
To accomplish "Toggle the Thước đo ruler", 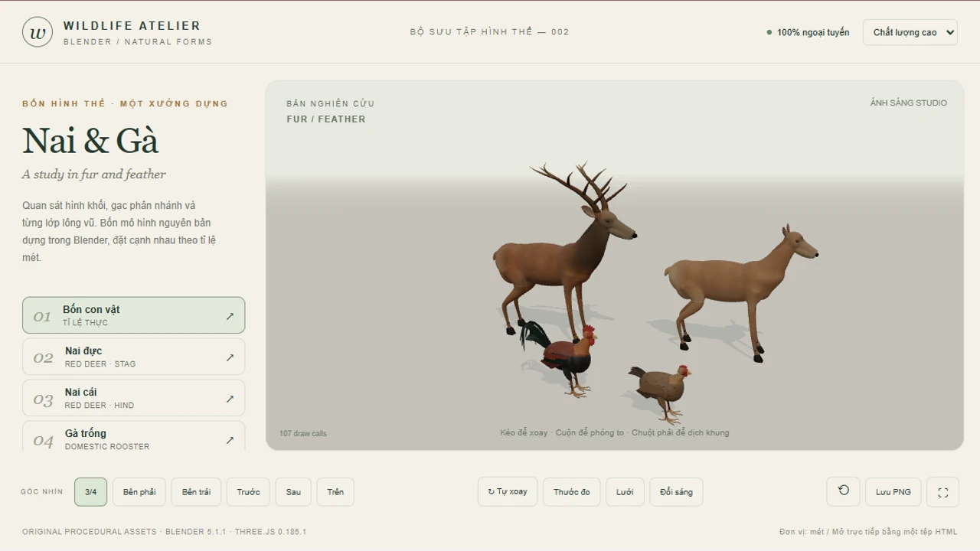I will pos(572,492).
